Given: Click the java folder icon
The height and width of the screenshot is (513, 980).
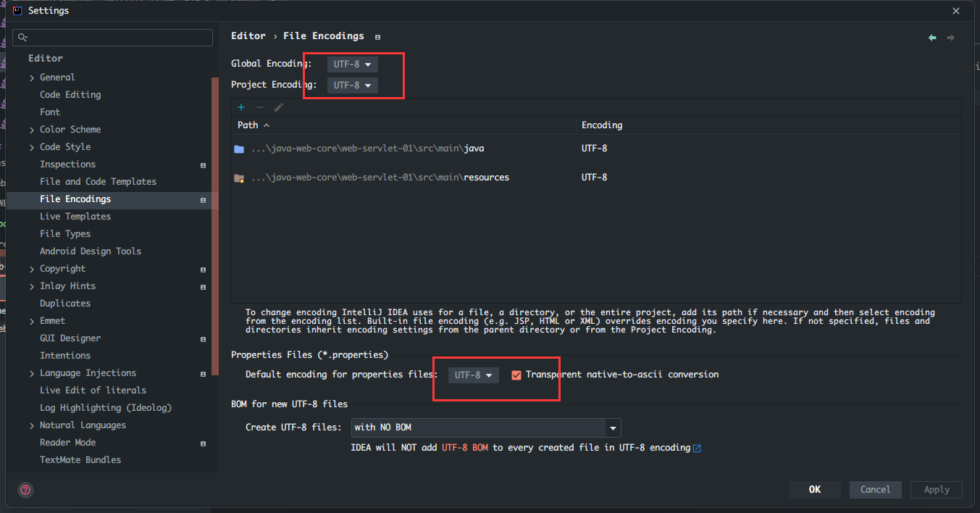Looking at the screenshot, I should click(x=239, y=149).
